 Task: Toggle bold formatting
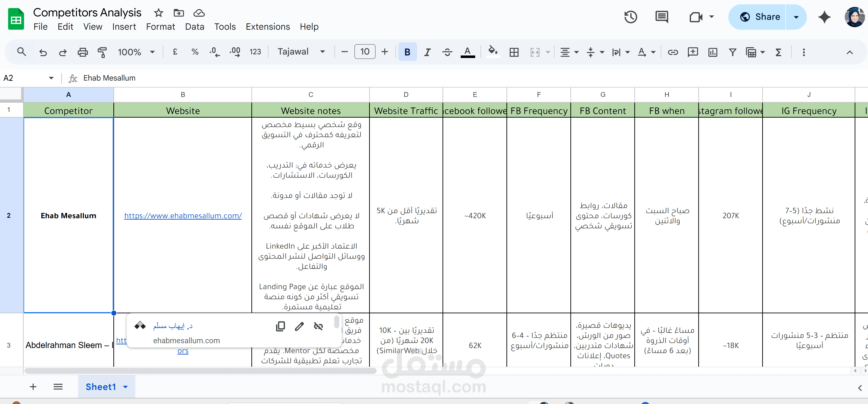tap(407, 52)
